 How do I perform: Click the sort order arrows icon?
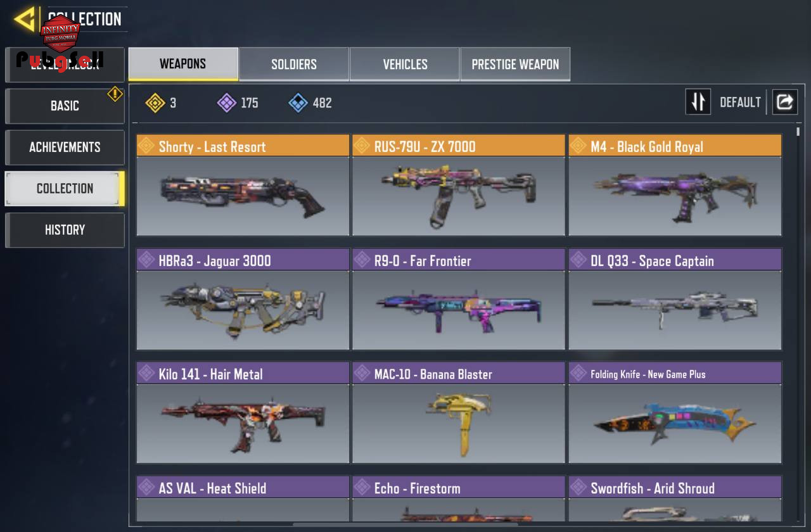pos(698,102)
